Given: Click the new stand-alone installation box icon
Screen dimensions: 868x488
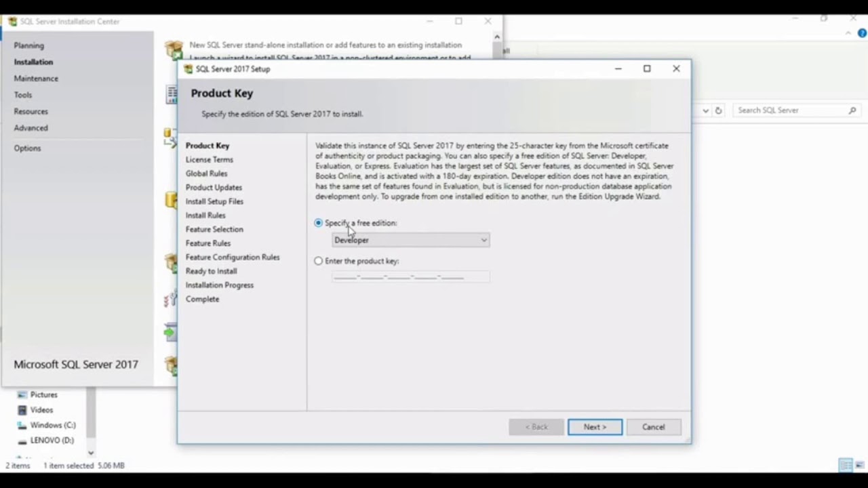Looking at the screenshot, I should tap(174, 50).
